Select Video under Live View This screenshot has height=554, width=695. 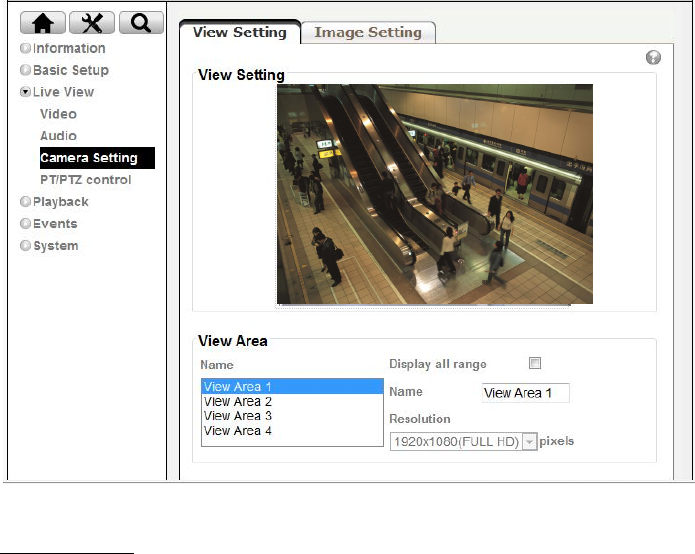(58, 114)
